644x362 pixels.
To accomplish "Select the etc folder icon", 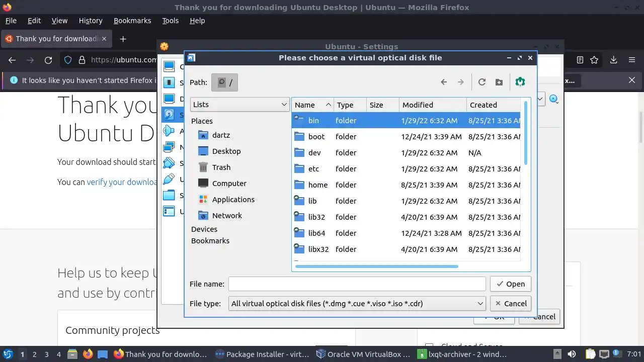I will pos(299,168).
